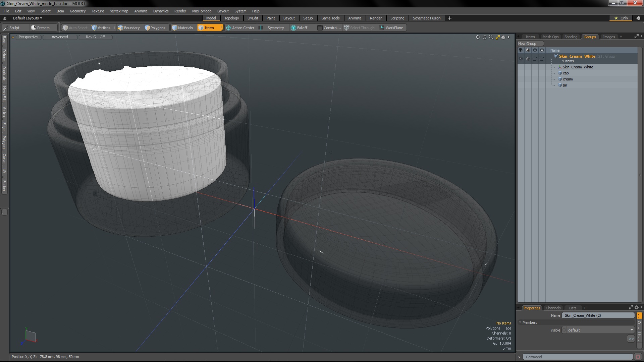This screenshot has width=644, height=362.
Task: Click the axis orientation gizmo in viewport corner
Action: pos(29,336)
